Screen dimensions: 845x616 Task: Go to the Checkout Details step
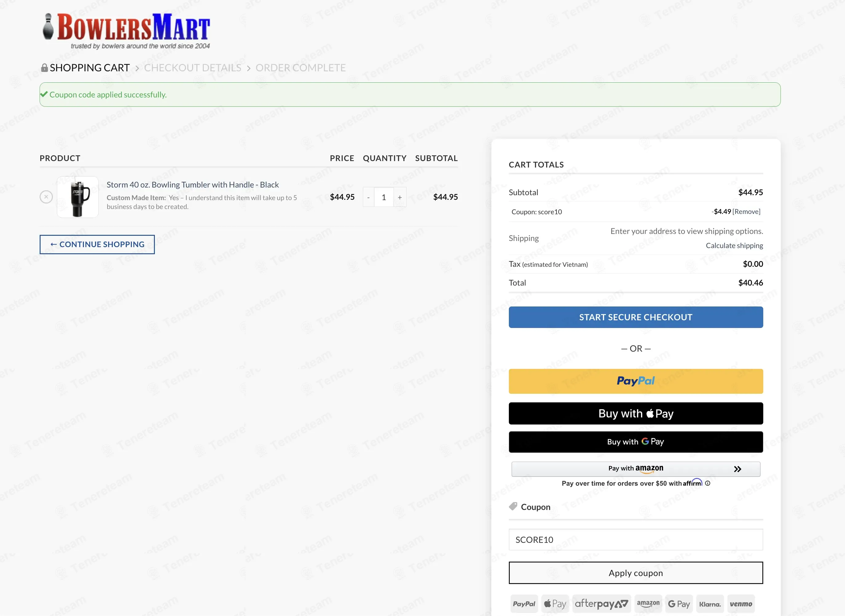tap(193, 68)
